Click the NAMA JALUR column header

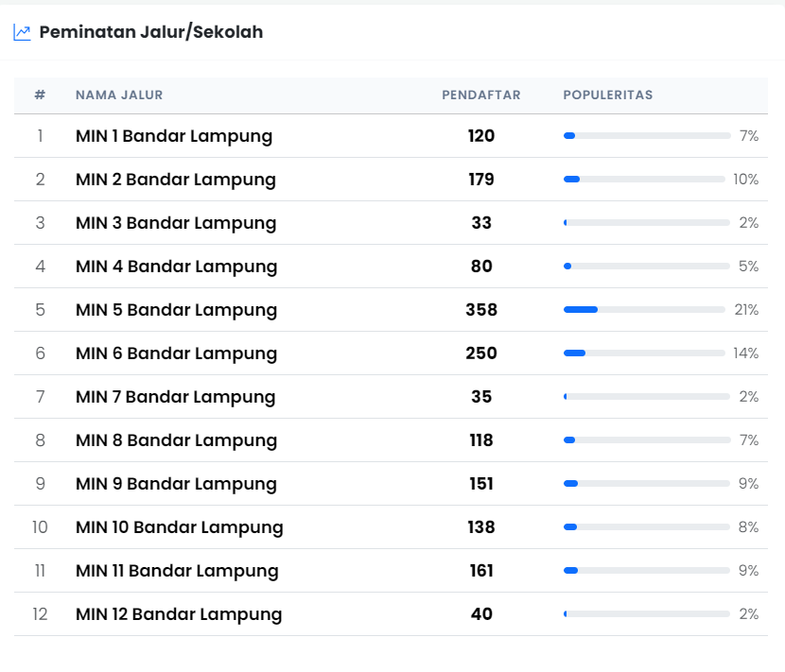(119, 95)
